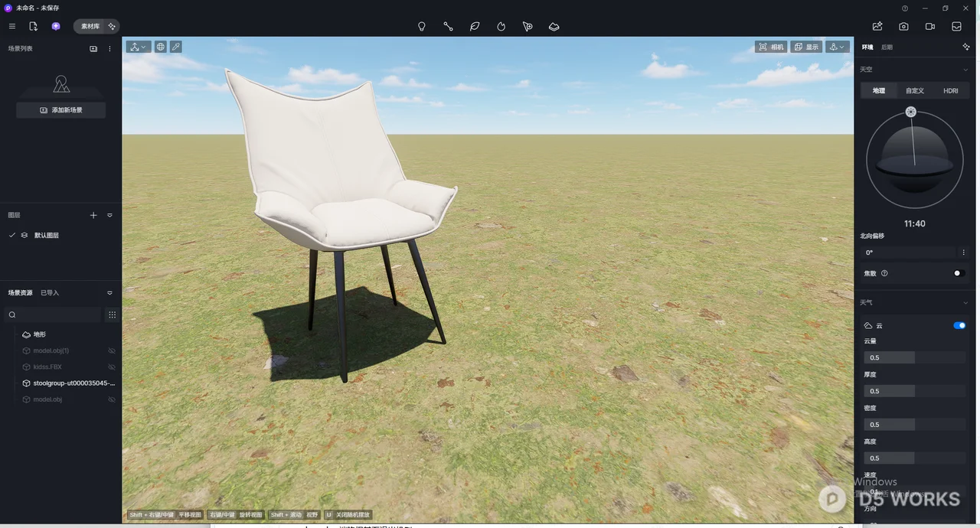Collapse the 场景资源 panel

(x=109, y=293)
